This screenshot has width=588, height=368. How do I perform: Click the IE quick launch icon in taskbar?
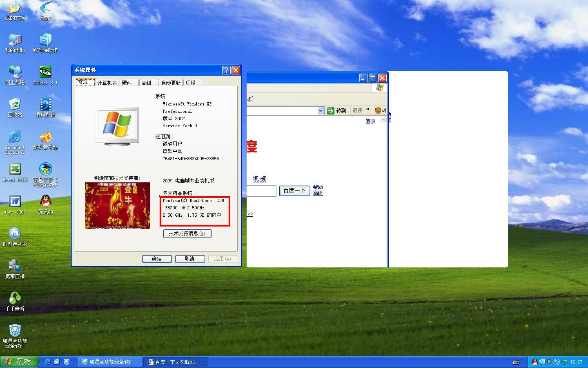(x=48, y=362)
